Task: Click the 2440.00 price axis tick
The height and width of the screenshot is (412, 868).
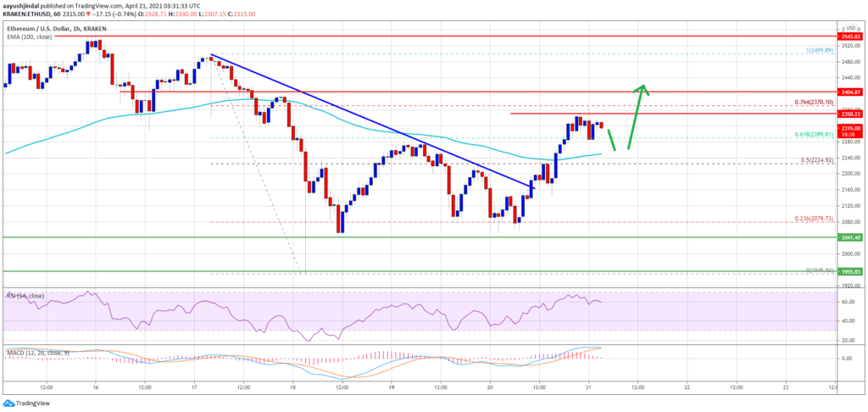Action: (x=851, y=77)
